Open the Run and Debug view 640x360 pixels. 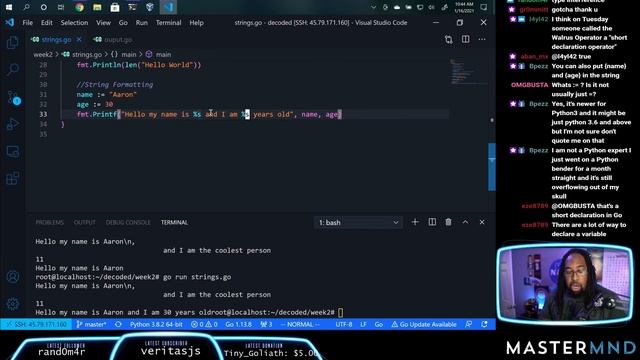(x=13, y=124)
